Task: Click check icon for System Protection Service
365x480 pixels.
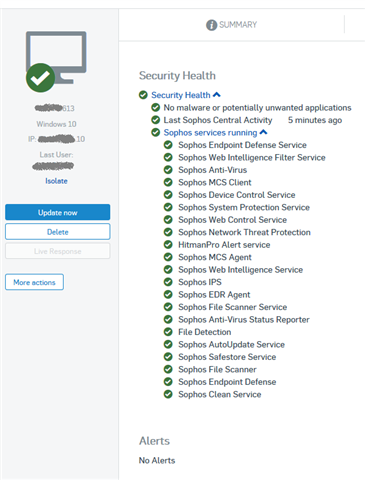Action: (168, 207)
